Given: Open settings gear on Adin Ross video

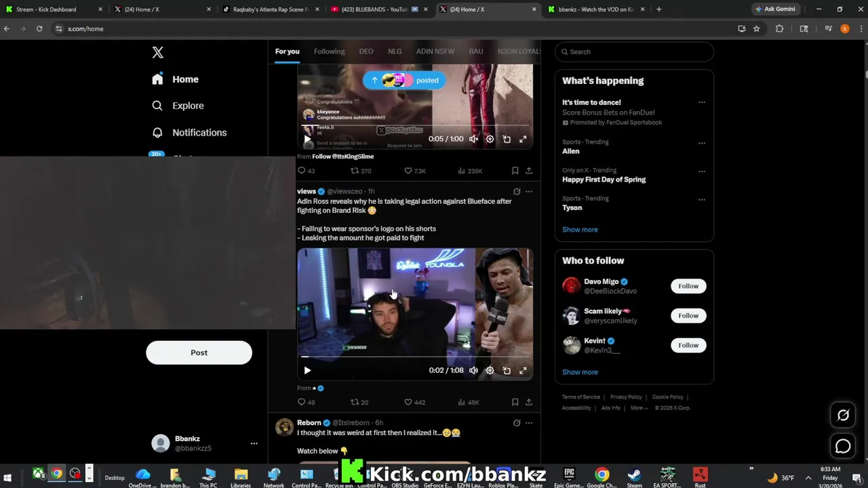Looking at the screenshot, I should [490, 370].
